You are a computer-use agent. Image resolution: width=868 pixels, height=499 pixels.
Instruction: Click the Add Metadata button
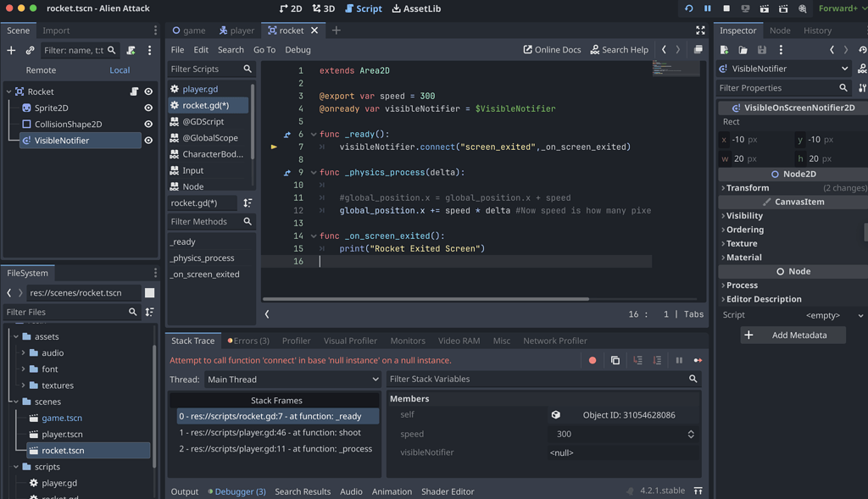pos(792,335)
